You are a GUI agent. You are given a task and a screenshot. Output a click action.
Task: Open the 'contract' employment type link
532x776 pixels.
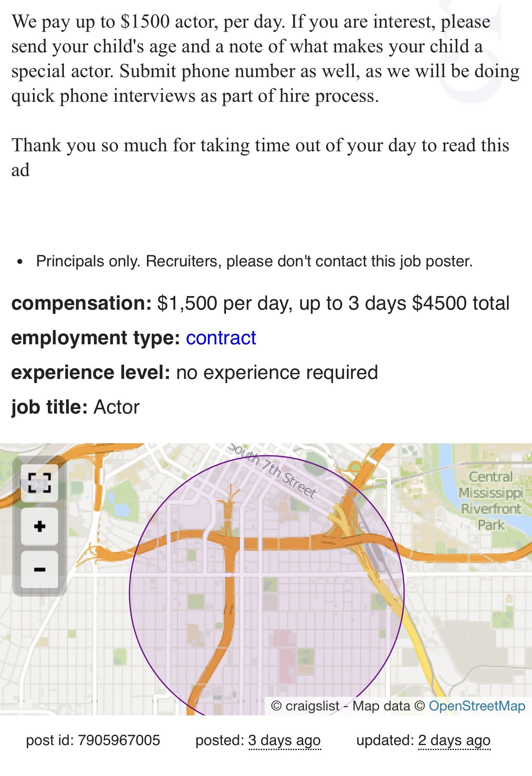(221, 338)
